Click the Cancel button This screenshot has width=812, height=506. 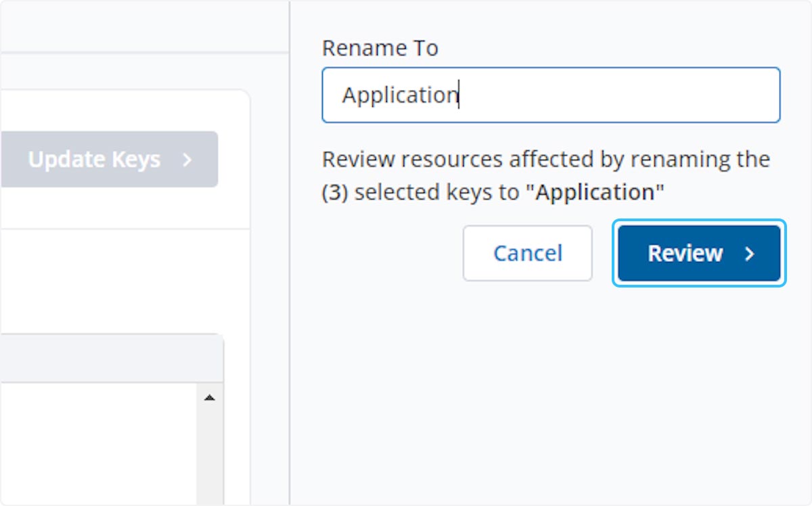pyautogui.click(x=527, y=254)
